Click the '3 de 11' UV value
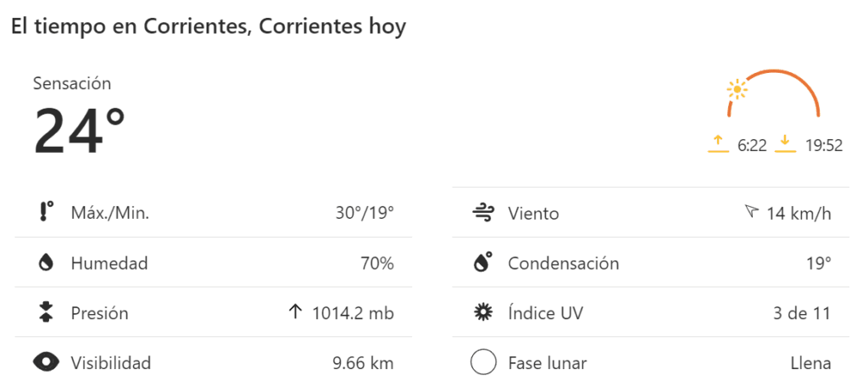The height and width of the screenshot is (381, 868). [x=802, y=313]
